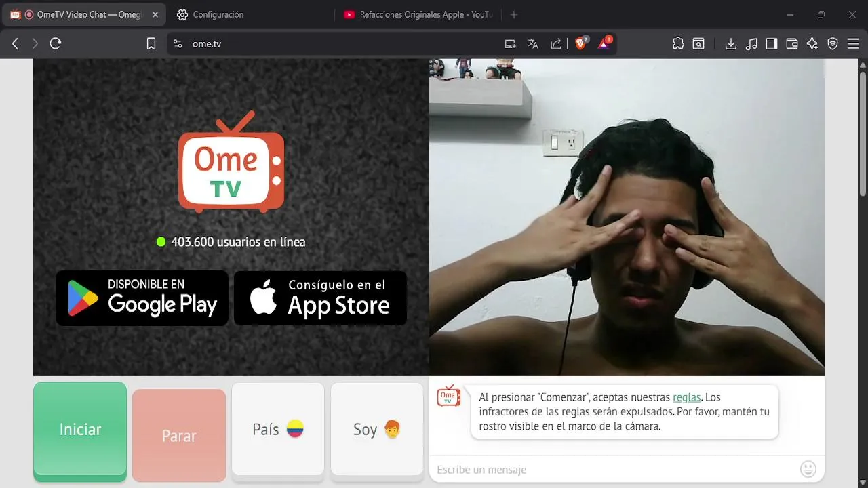Open the translate page icon
This screenshot has height=488, width=868.
pyautogui.click(x=533, y=44)
